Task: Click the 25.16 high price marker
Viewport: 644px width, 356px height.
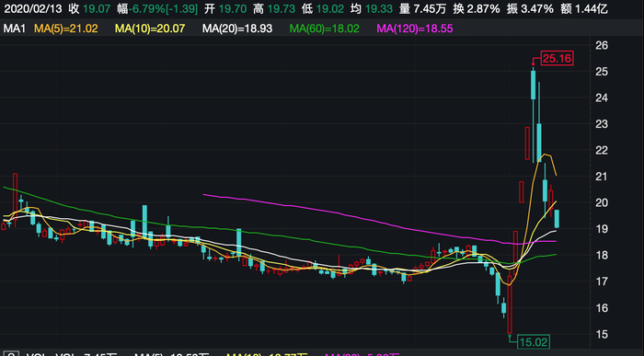Action: pyautogui.click(x=557, y=58)
